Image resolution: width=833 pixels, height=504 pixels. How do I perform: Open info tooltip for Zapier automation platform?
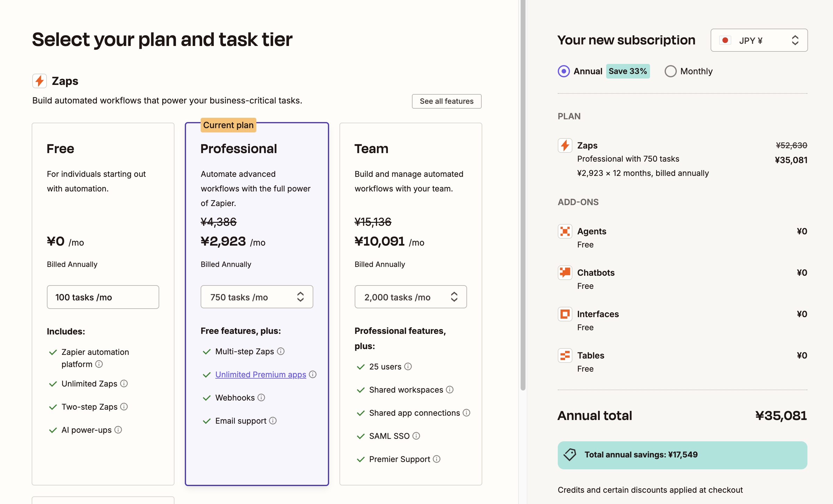click(x=99, y=364)
